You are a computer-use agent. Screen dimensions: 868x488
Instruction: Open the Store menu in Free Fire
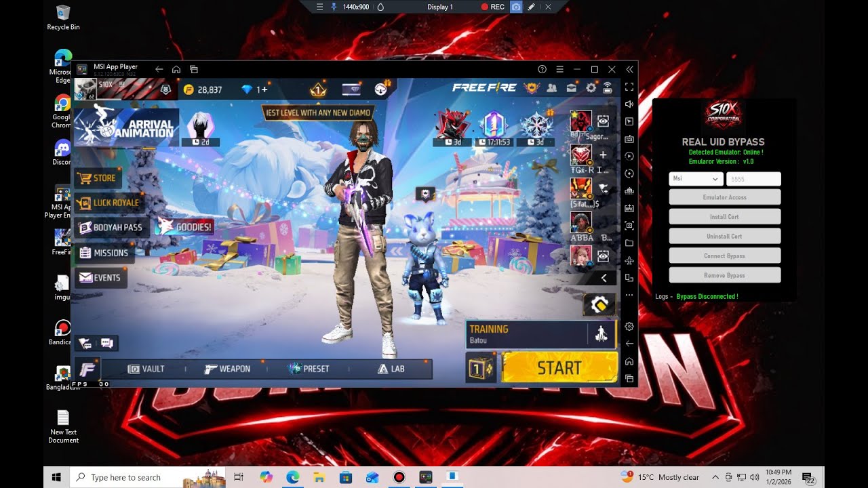pos(98,178)
